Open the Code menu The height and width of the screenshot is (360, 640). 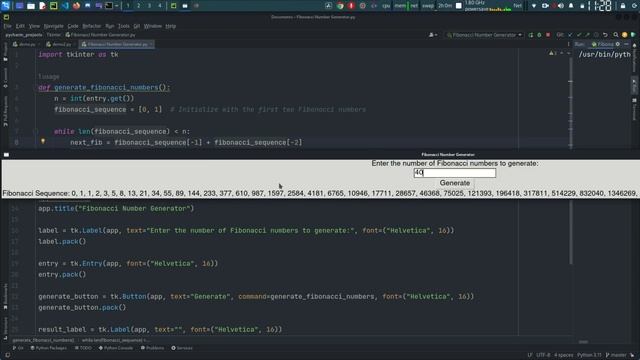pos(73,26)
